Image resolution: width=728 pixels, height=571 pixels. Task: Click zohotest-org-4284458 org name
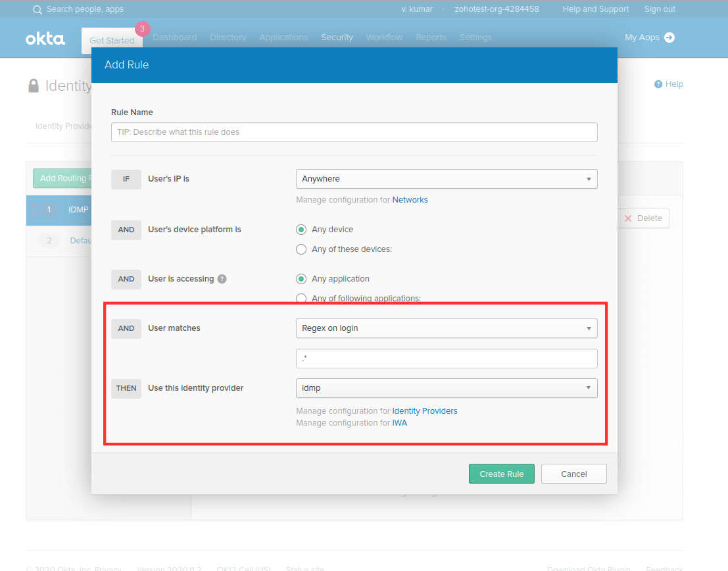(x=497, y=9)
